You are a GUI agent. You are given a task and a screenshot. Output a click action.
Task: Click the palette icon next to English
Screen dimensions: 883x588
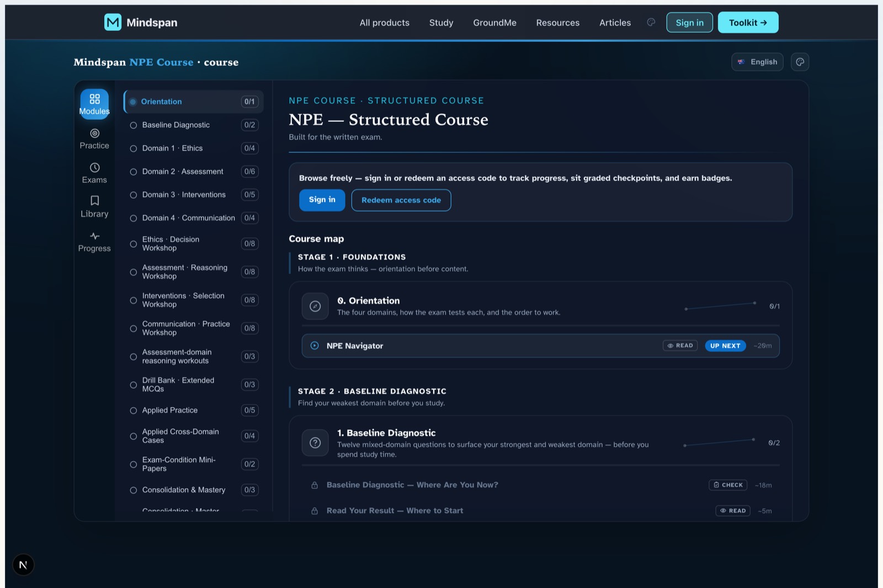point(800,62)
